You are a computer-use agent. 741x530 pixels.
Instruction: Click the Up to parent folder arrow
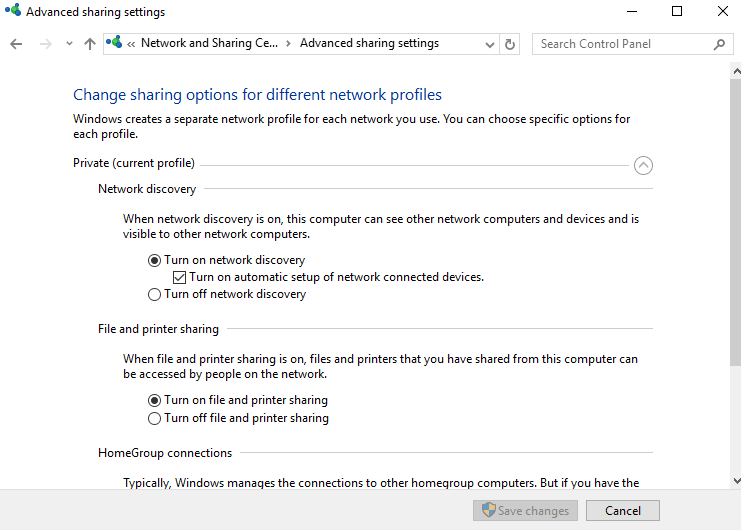(90, 44)
